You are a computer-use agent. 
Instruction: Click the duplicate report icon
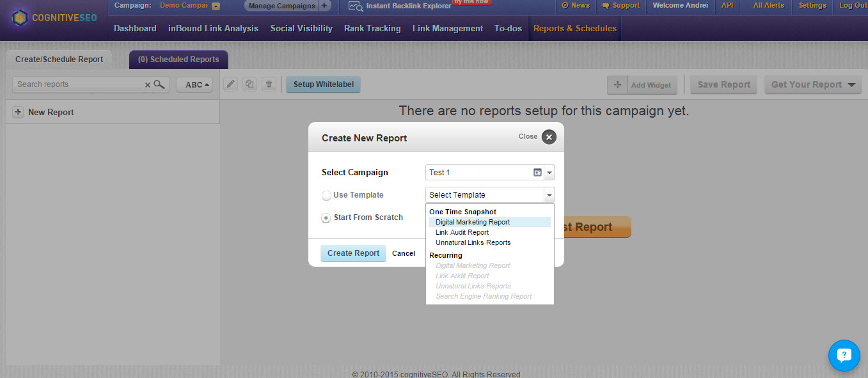249,84
